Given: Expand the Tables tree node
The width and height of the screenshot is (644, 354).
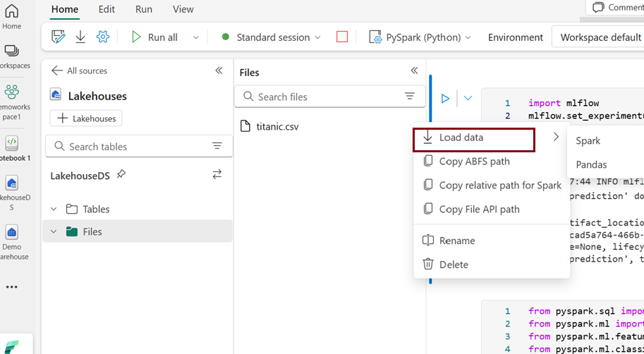Looking at the screenshot, I should click(55, 209).
